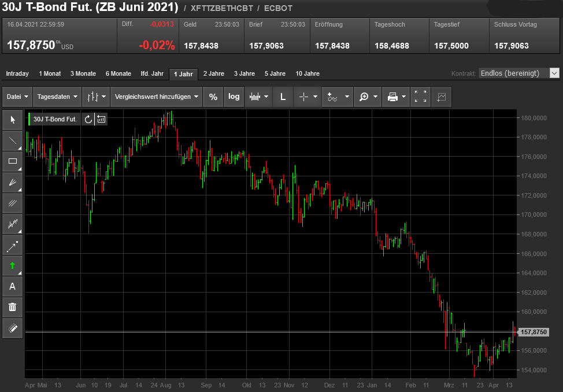Switch to the Intraday tab

(x=17, y=73)
